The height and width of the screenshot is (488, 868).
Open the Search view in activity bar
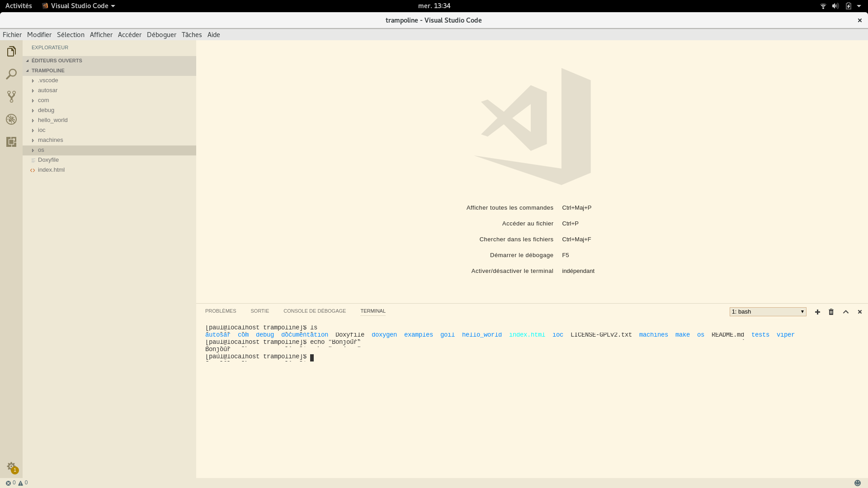click(11, 74)
